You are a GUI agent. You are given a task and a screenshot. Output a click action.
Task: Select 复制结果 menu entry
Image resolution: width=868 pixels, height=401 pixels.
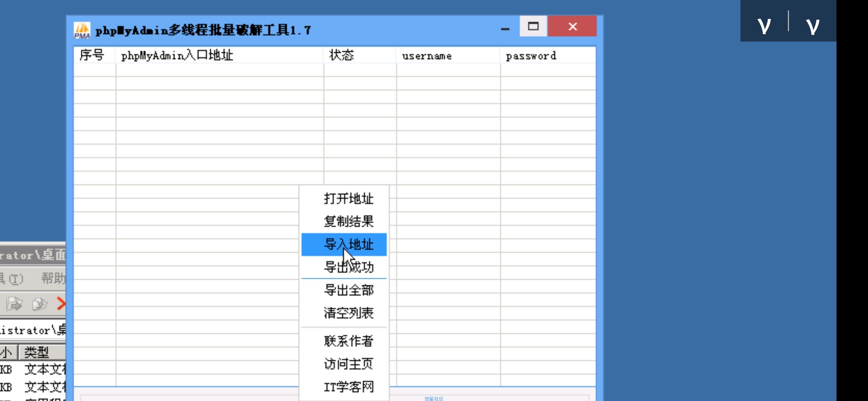coord(344,222)
